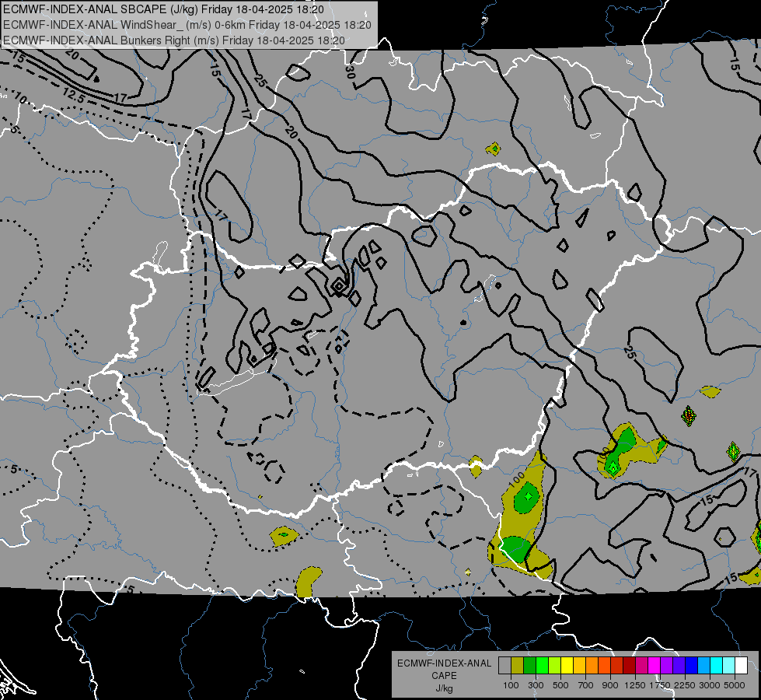Click the J/kg unit label in legend
Viewport: 761px width, 700px height.
pyautogui.click(x=444, y=688)
